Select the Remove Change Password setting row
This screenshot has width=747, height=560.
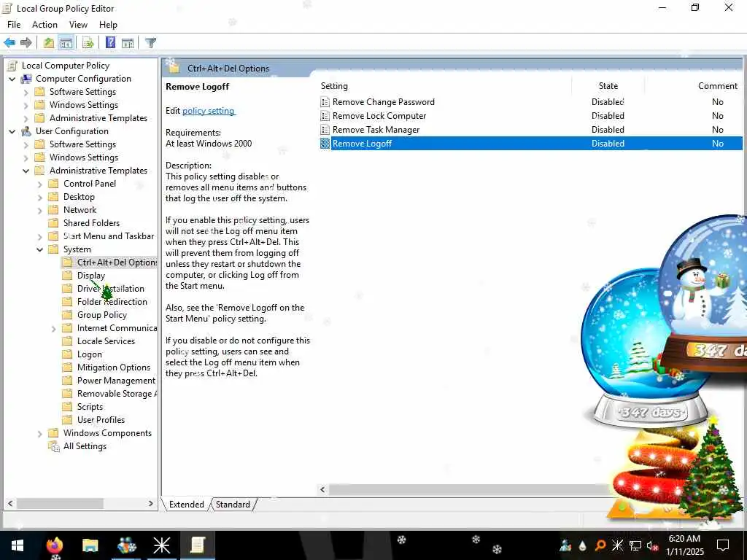(531, 102)
